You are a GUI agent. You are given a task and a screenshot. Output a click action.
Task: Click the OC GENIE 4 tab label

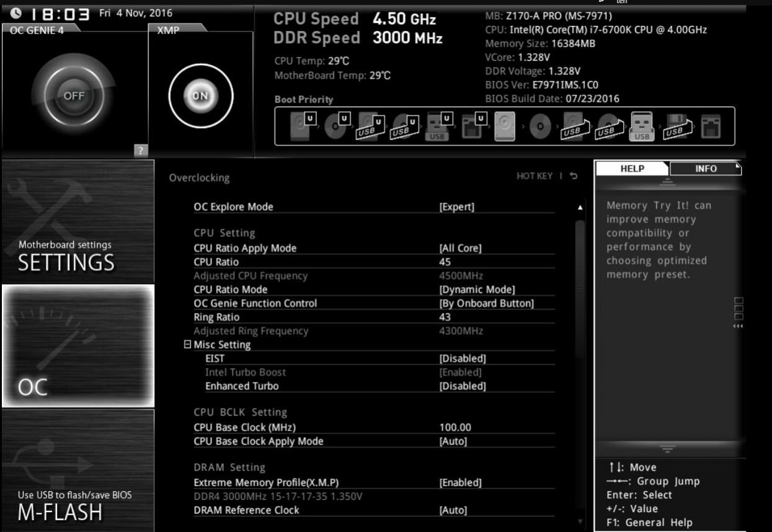[37, 30]
